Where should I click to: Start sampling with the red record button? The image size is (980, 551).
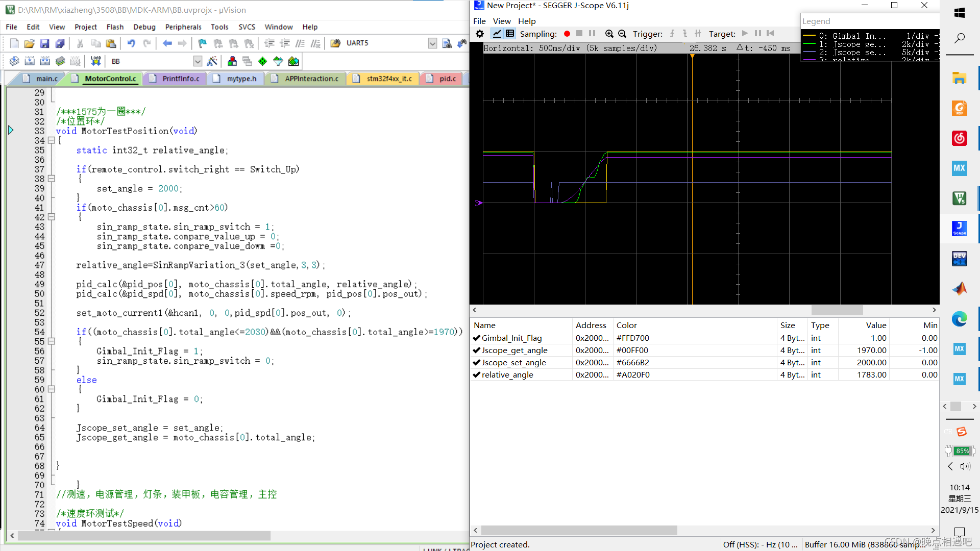567,34
